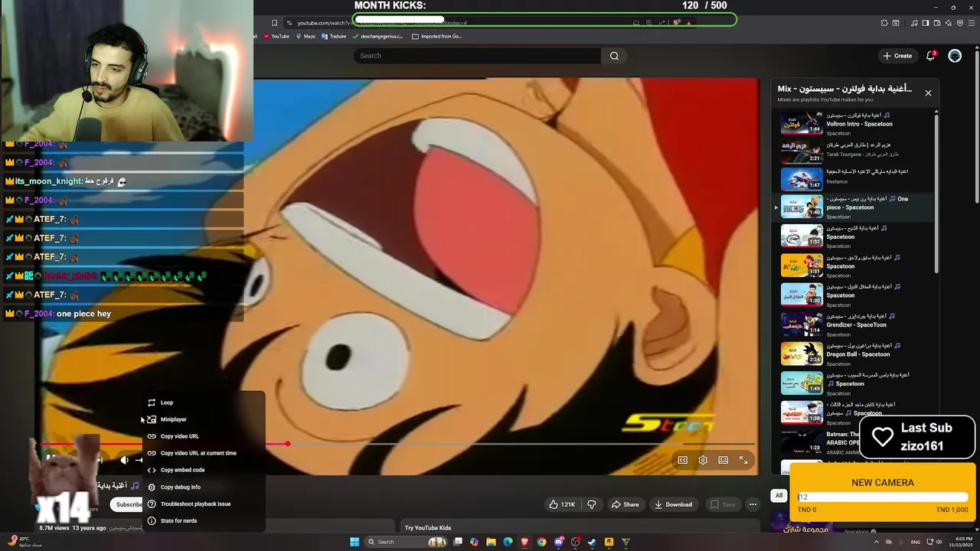Screen dimensions: 980x551
Task: Open Traduire bookmark in bookmarks bar
Action: tap(334, 36)
